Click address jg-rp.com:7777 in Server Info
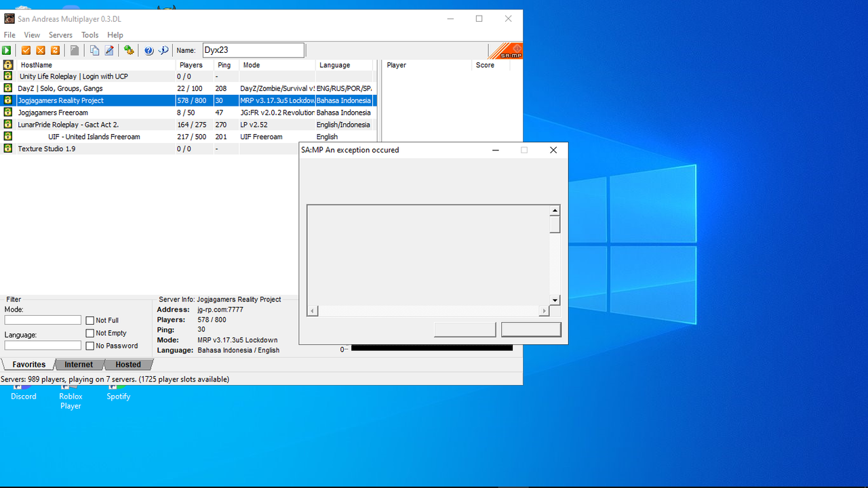This screenshot has height=488, width=868. (x=220, y=310)
